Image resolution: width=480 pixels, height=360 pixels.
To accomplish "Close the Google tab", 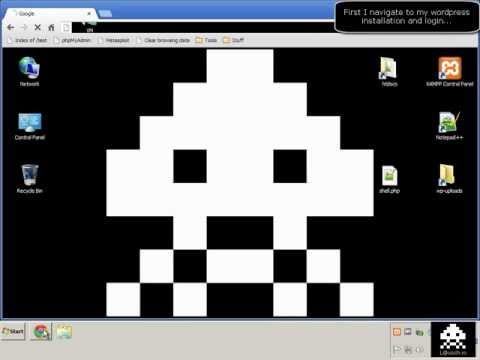I will [x=89, y=14].
